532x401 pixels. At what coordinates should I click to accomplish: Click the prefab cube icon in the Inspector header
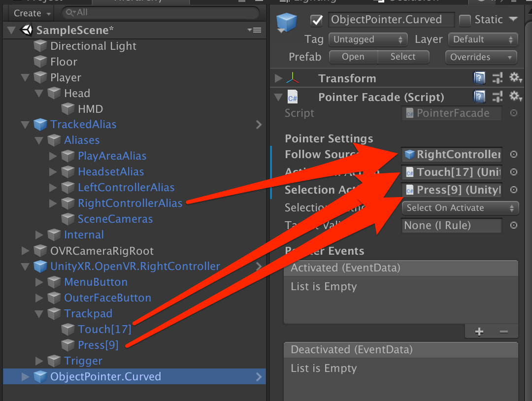(287, 20)
